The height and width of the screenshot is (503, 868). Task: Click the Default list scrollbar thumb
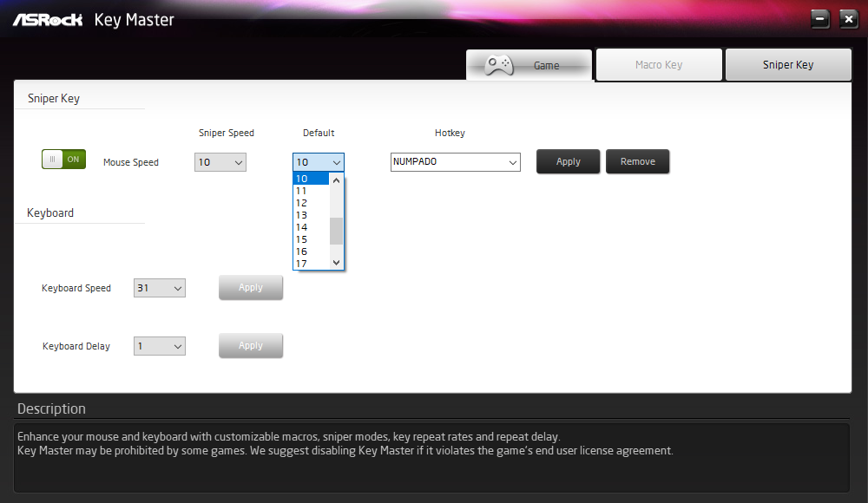[x=336, y=231]
